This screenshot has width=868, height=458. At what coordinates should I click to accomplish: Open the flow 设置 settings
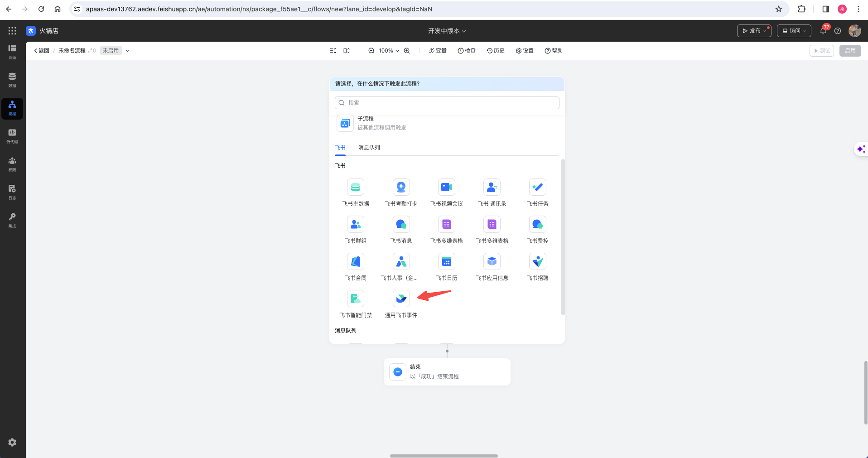point(525,51)
